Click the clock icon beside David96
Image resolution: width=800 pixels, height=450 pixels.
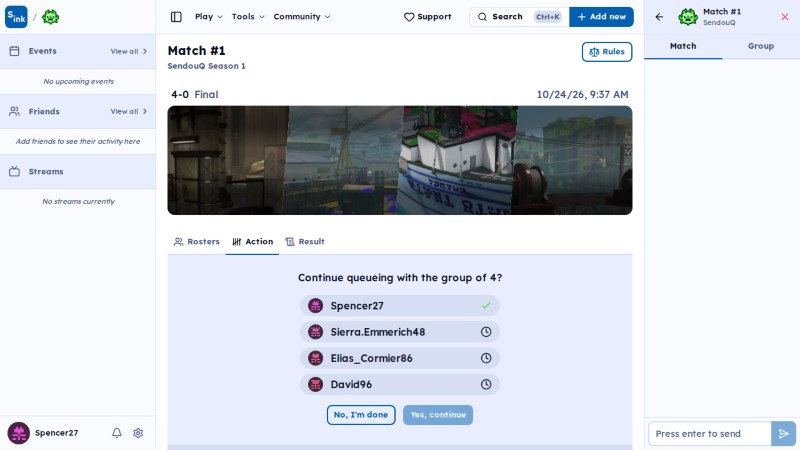(486, 384)
